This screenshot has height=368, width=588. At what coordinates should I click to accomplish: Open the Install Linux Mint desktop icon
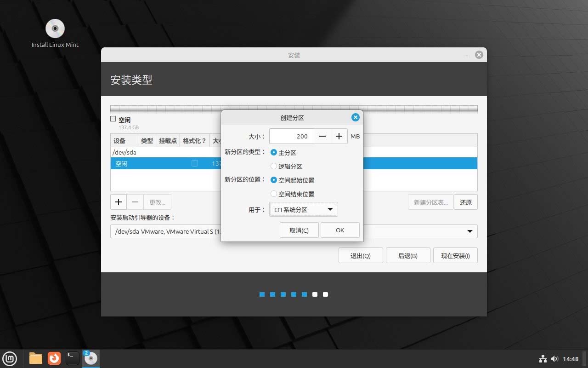(x=55, y=28)
